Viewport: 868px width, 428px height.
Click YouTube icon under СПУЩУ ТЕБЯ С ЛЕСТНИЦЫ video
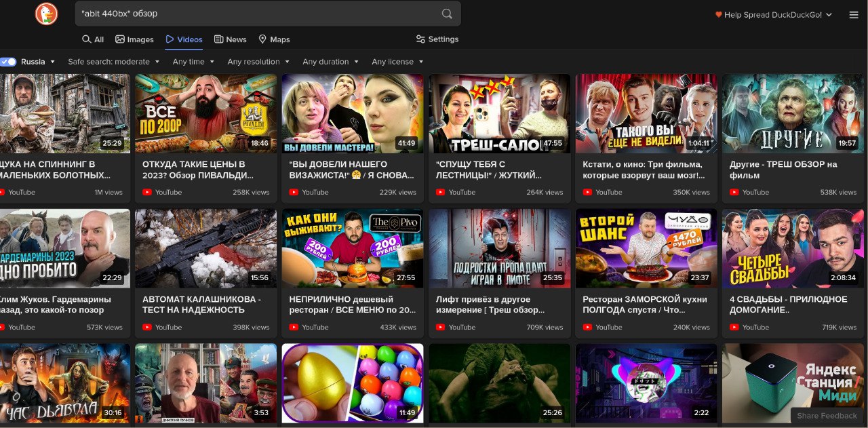click(x=441, y=192)
